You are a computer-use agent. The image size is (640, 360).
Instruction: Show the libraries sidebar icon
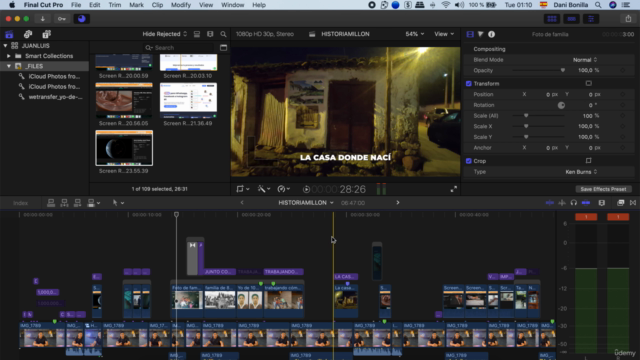point(9,34)
